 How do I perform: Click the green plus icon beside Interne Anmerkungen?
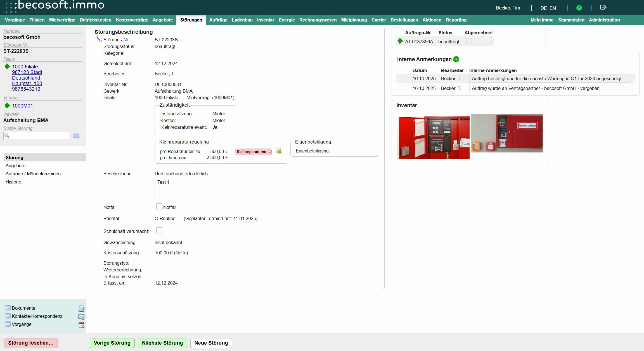456,59
